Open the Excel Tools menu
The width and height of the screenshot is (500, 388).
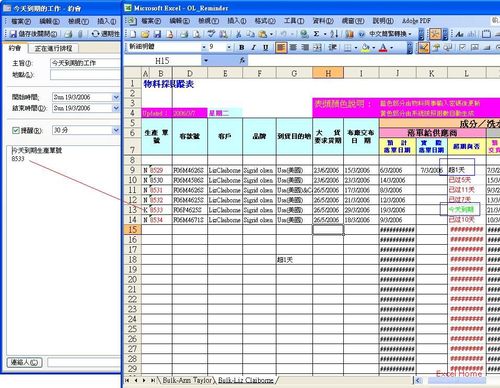point(294,21)
